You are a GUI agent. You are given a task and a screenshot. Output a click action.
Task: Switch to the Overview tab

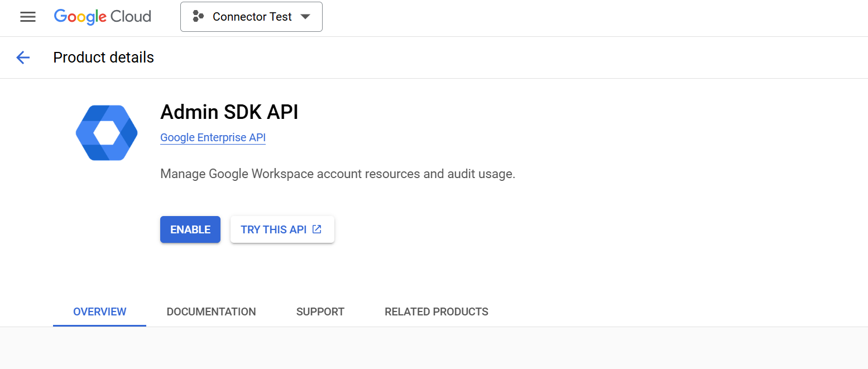click(100, 312)
